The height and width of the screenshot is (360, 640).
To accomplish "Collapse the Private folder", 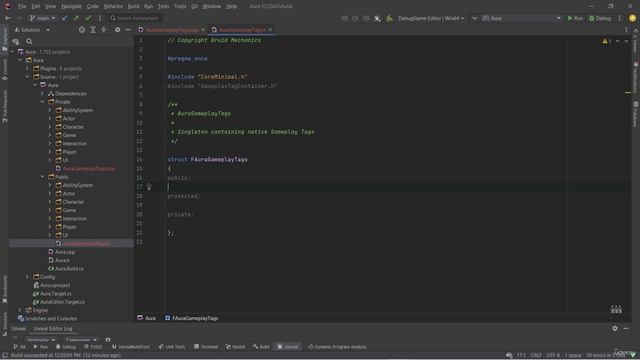I will [42, 102].
